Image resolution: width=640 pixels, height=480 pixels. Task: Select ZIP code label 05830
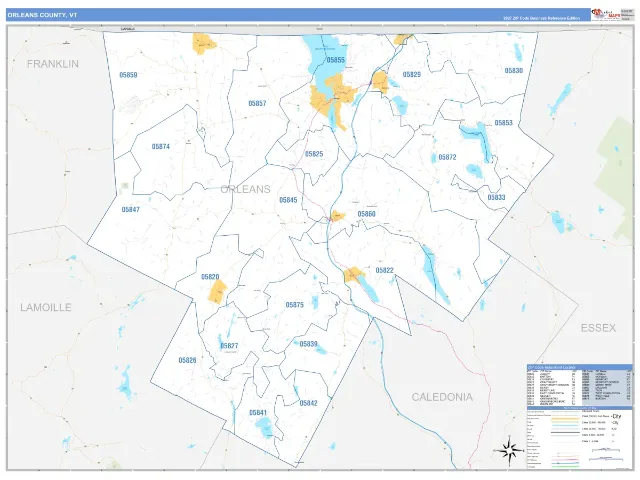coord(513,71)
